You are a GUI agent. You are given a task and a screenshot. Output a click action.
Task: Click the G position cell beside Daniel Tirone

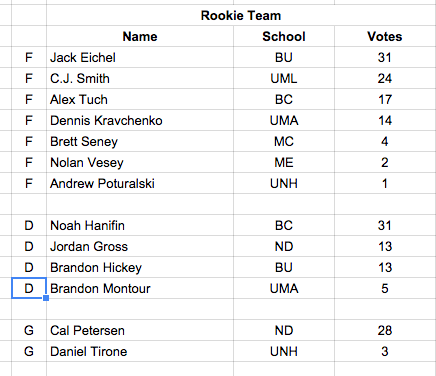[29, 351]
